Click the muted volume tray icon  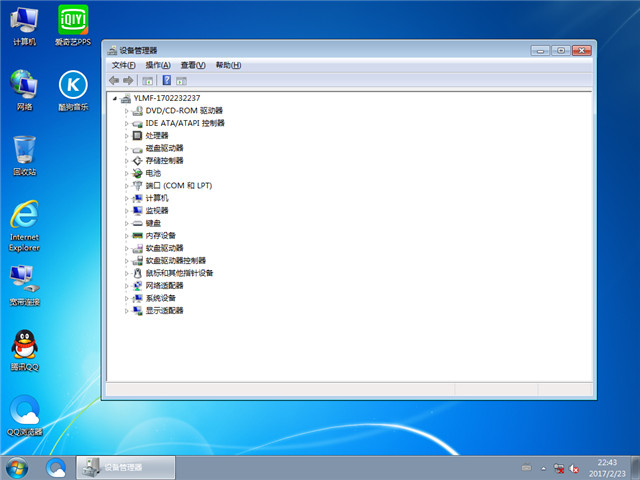[574, 468]
